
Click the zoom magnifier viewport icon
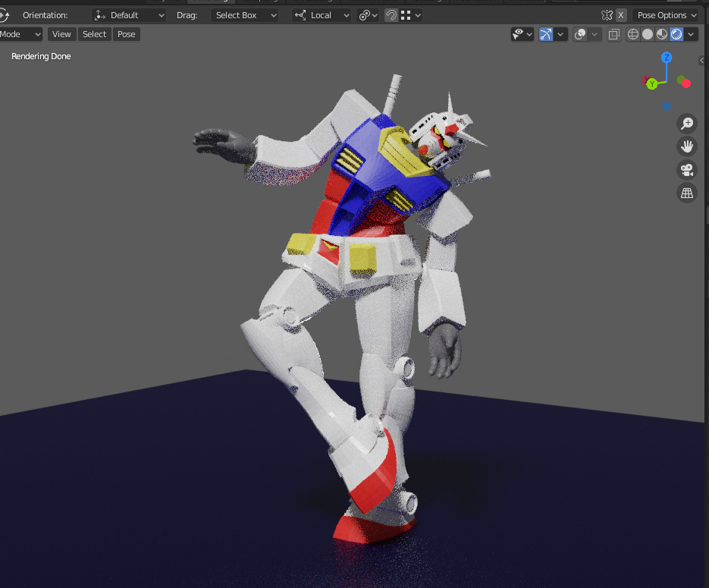(x=687, y=124)
